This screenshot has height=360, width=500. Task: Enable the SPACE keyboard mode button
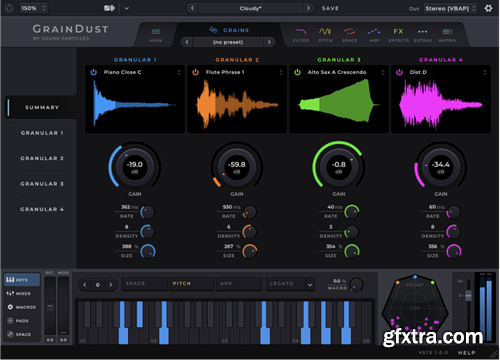145,284
